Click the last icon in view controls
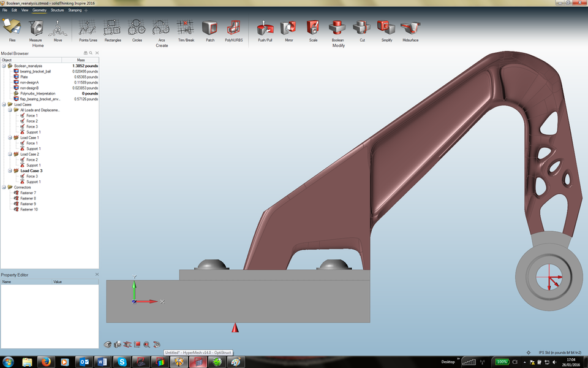The width and height of the screenshot is (588, 368). (x=157, y=344)
